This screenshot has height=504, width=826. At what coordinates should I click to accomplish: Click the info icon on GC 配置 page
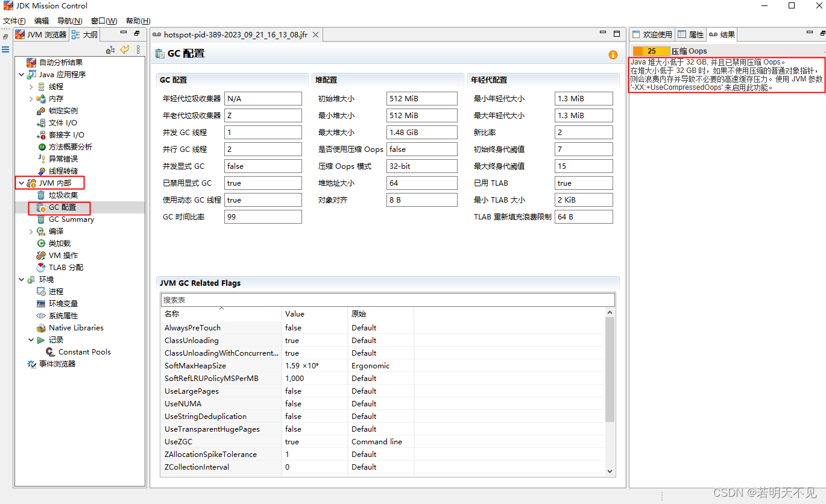point(613,54)
